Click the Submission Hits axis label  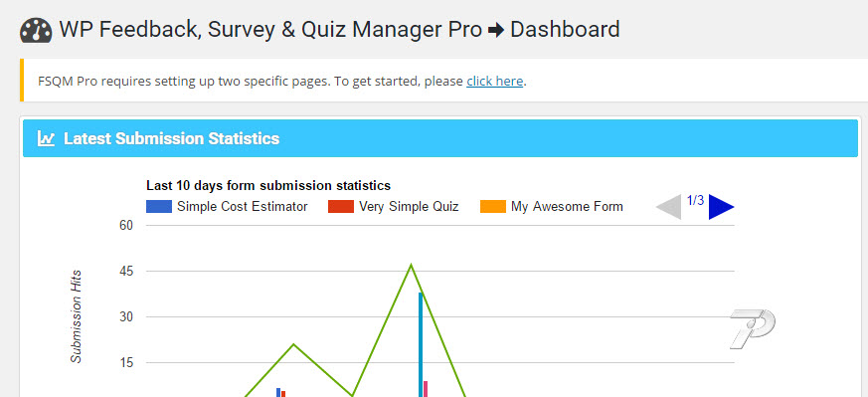77,316
